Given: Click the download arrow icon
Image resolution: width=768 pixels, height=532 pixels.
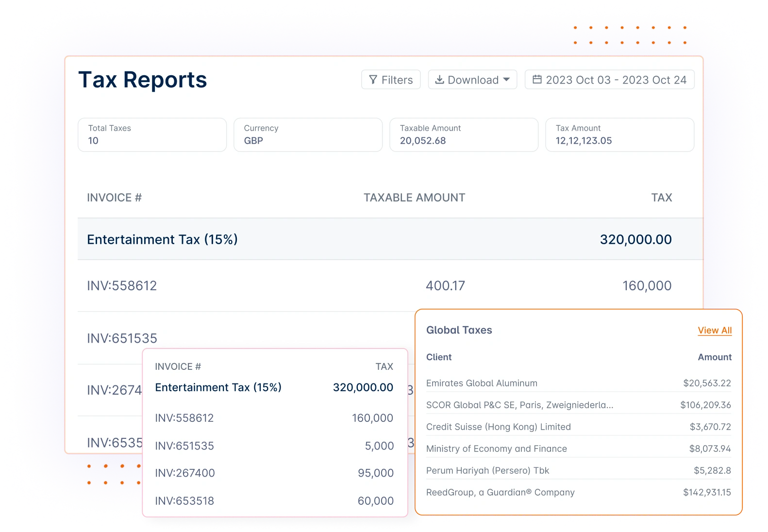Looking at the screenshot, I should (439, 80).
